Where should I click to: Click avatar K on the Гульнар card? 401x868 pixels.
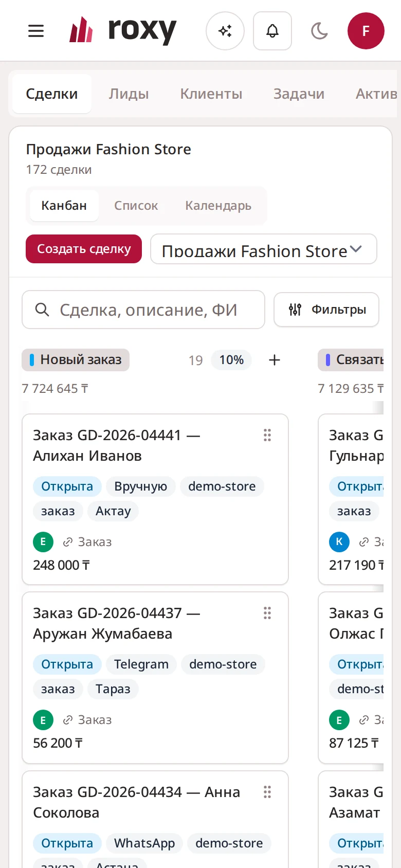point(339,542)
